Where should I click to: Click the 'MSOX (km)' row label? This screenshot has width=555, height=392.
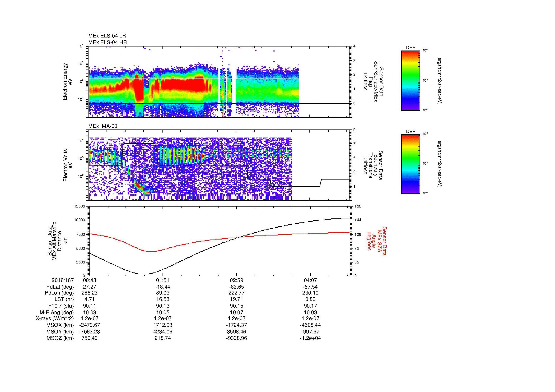pyautogui.click(x=60, y=325)
